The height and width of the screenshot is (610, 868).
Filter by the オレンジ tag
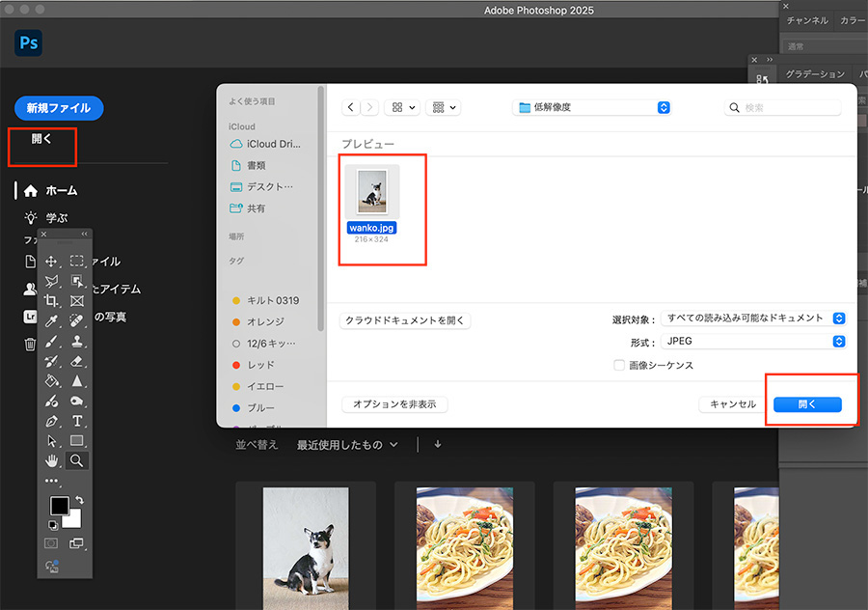coord(258,321)
